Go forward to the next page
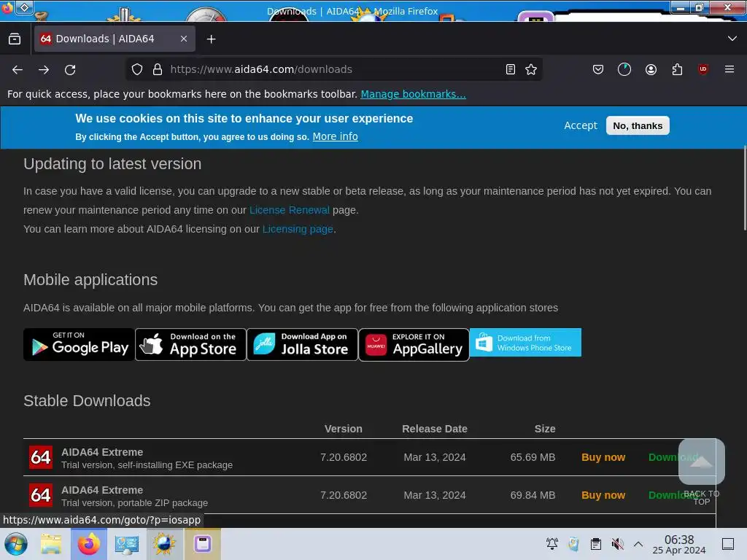 pyautogui.click(x=44, y=69)
